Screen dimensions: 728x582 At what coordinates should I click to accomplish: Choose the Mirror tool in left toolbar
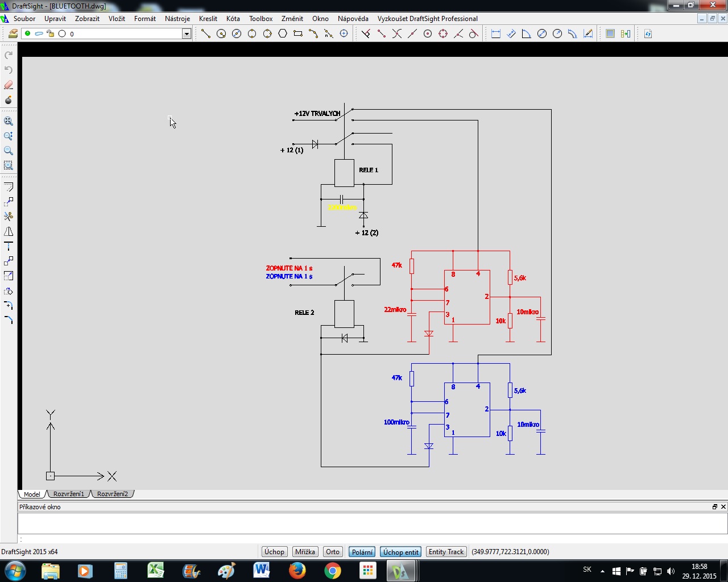pos(9,231)
